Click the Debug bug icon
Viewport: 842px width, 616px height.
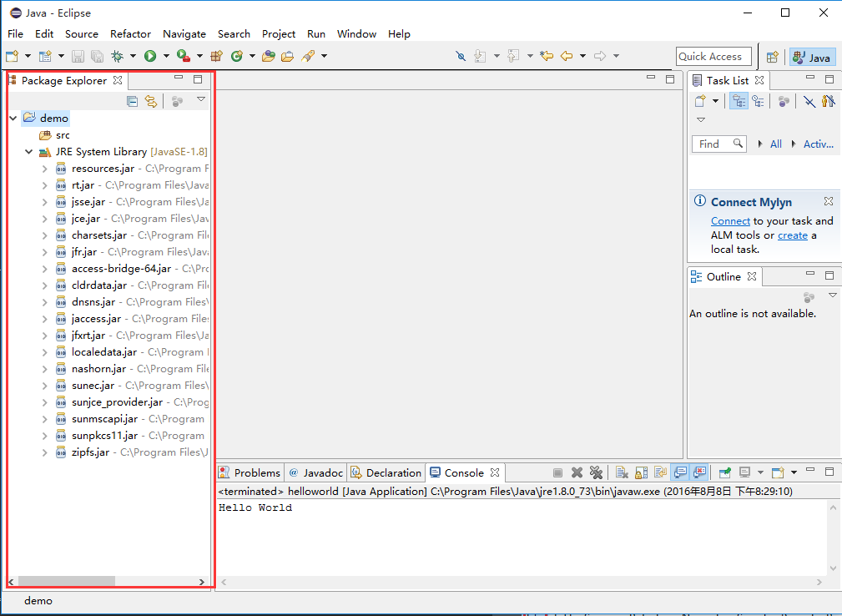coord(118,56)
